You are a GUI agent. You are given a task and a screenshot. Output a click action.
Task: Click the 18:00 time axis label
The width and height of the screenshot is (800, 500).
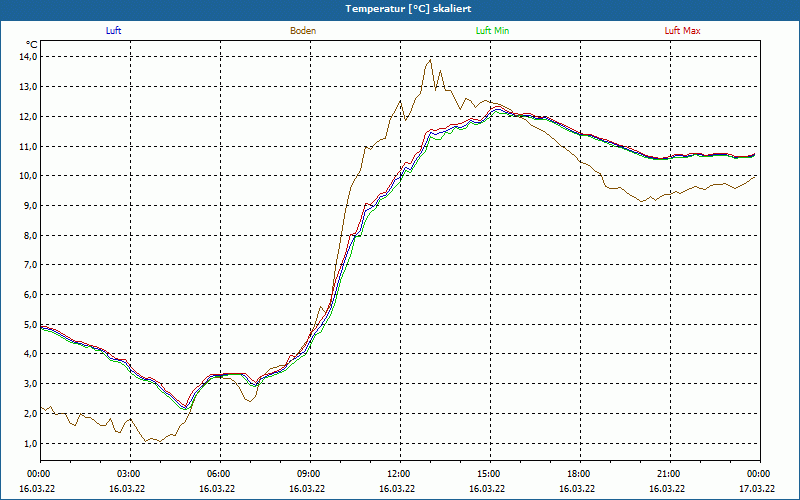click(580, 474)
